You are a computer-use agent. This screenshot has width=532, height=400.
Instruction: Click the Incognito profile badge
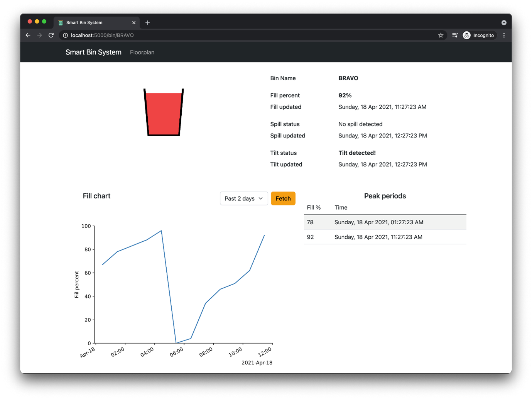point(479,35)
